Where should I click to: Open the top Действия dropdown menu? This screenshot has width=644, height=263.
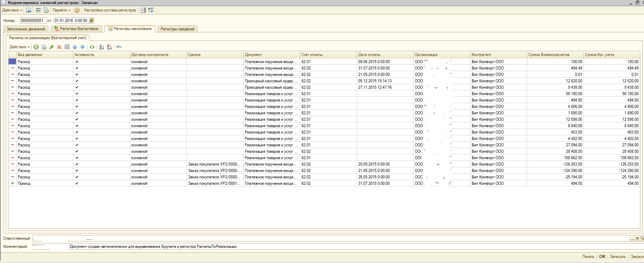(x=12, y=10)
